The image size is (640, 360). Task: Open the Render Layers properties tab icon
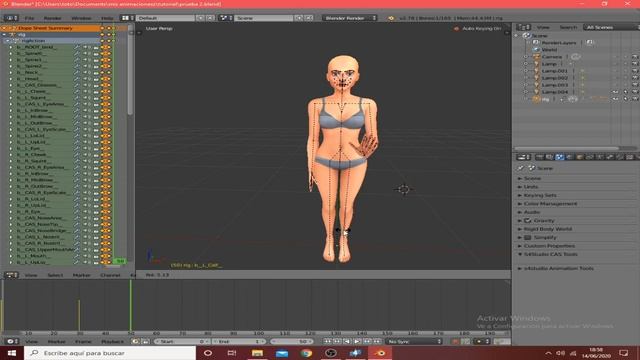click(x=550, y=157)
